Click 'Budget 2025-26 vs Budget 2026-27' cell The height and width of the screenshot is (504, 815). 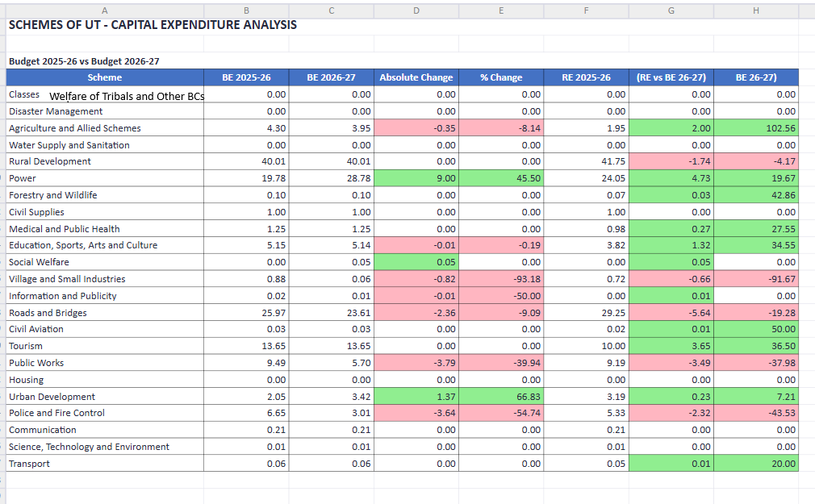point(84,61)
